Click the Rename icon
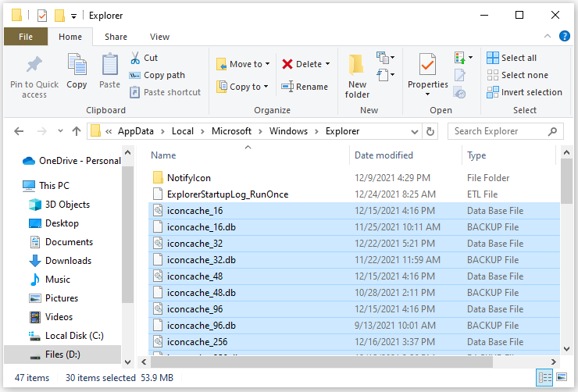This screenshot has width=578, height=392. coord(287,87)
